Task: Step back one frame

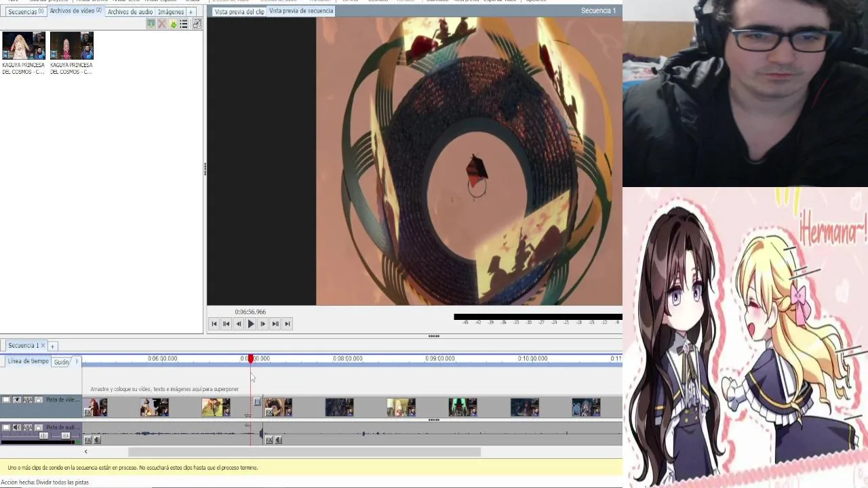Action: [239, 324]
